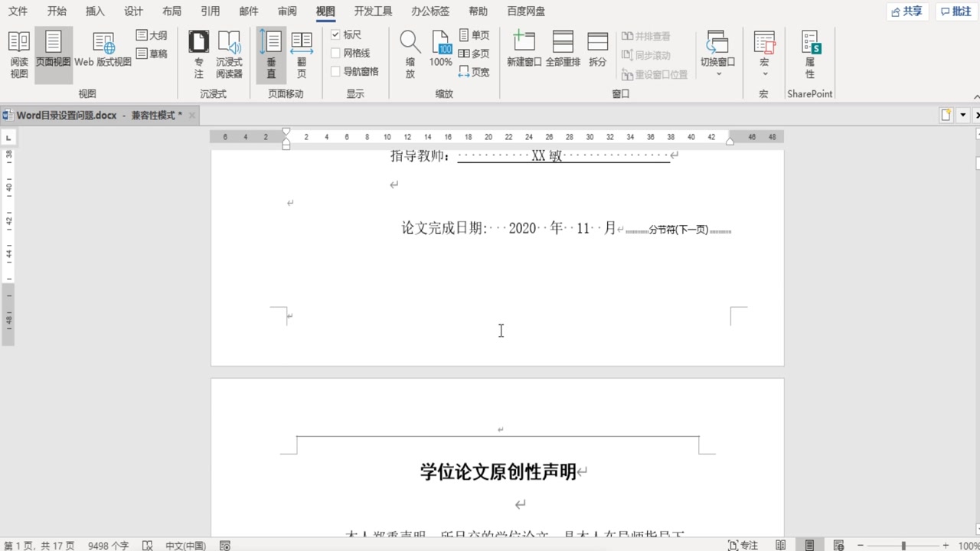This screenshot has height=551, width=980.
Task: Open the Insert (插入) tab
Action: (x=95, y=11)
